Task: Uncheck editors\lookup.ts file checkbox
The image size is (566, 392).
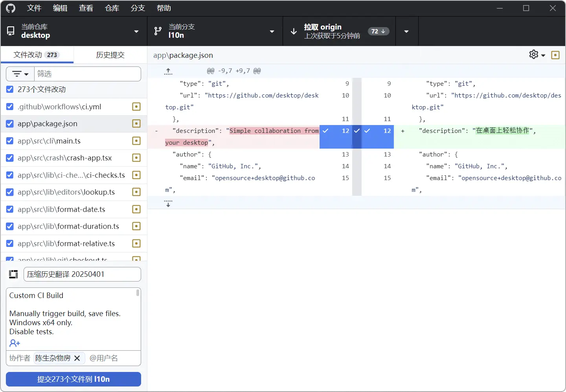Action: [x=10, y=192]
